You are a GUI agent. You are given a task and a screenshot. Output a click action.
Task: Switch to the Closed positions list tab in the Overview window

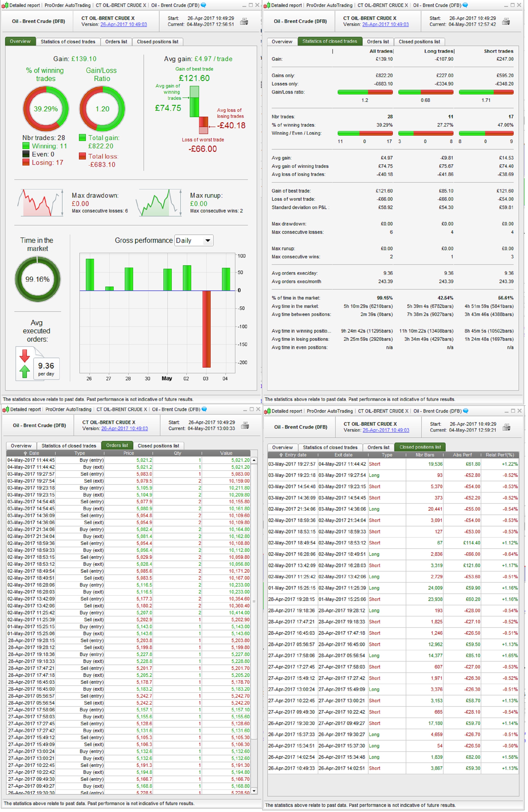pos(158,42)
